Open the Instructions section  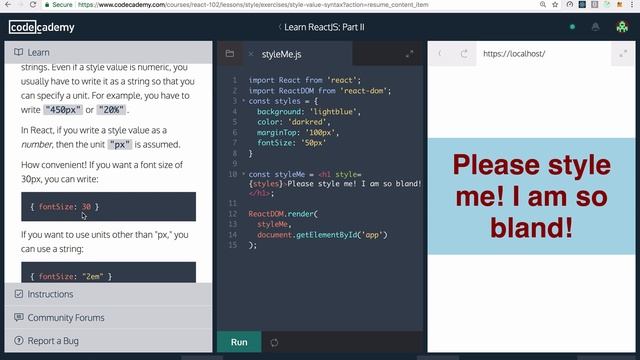(108, 294)
